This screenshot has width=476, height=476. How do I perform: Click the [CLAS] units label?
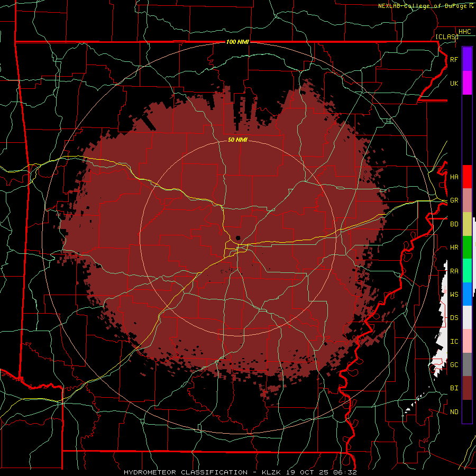(x=447, y=36)
